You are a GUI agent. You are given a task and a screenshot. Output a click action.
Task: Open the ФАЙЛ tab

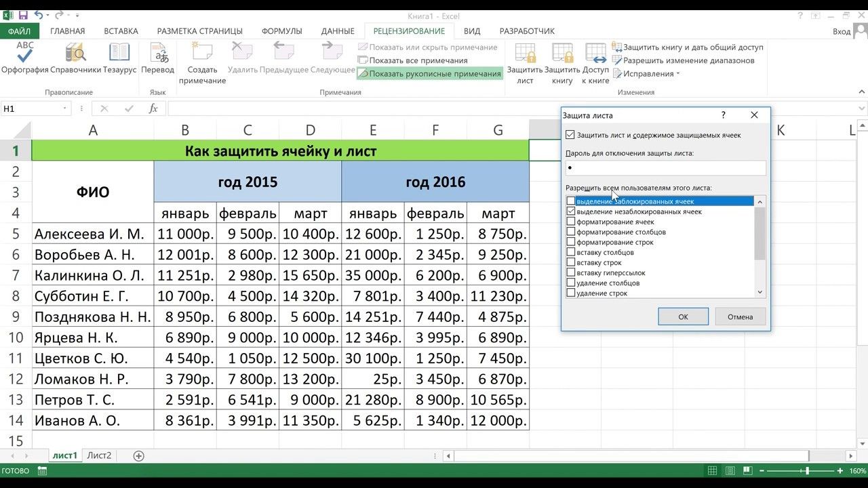click(19, 31)
